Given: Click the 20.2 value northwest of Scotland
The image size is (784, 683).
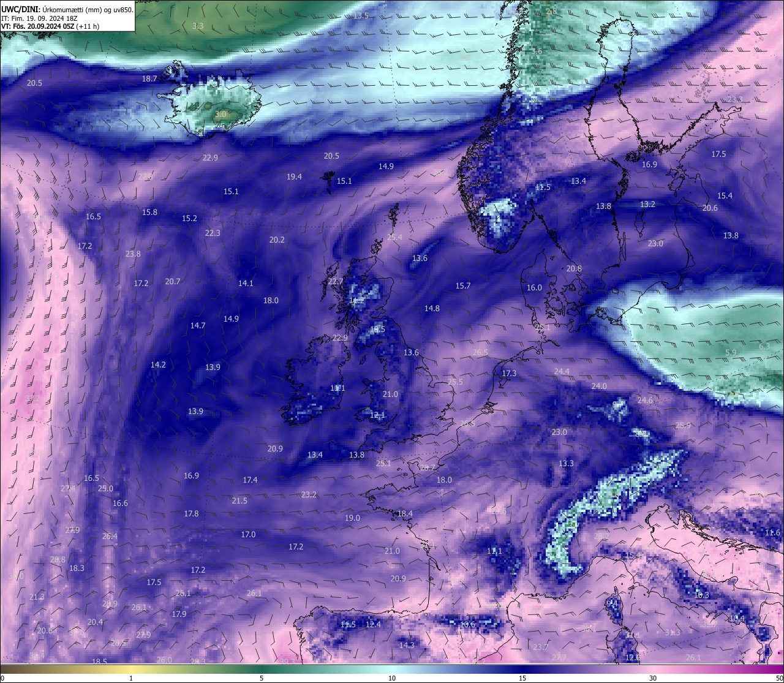Looking at the screenshot, I should tap(277, 240).
